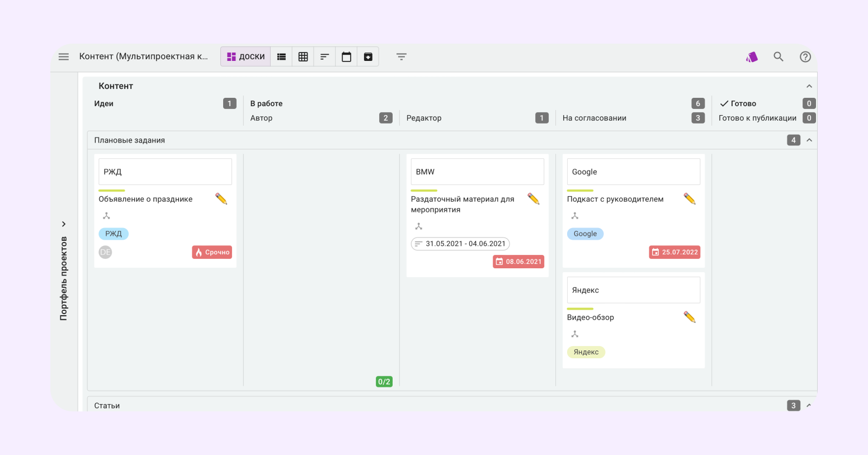Click the pencil icon on Видео-обзор

(690, 317)
